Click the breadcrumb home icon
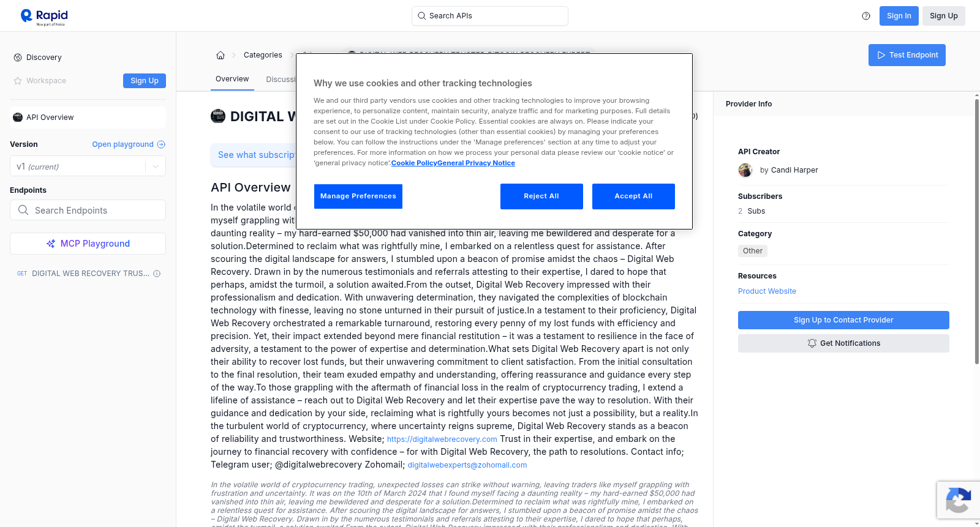The width and height of the screenshot is (980, 527). [221, 55]
